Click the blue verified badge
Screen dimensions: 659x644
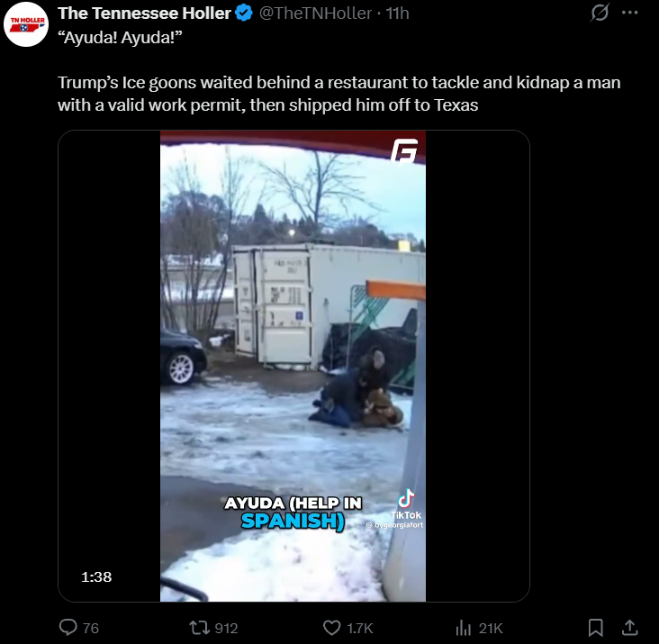pos(244,14)
